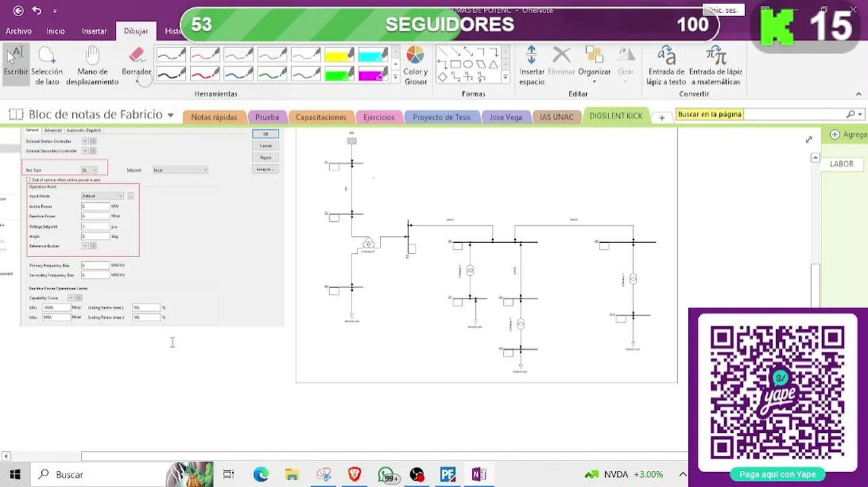Image resolution: width=868 pixels, height=487 pixels.
Task: Click the Inic. ses. sign-in button
Action: click(723, 10)
